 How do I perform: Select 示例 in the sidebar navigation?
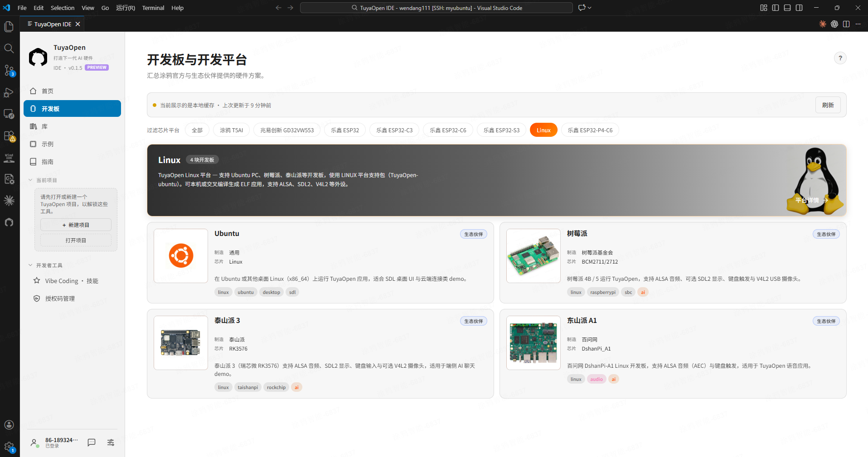point(72,144)
